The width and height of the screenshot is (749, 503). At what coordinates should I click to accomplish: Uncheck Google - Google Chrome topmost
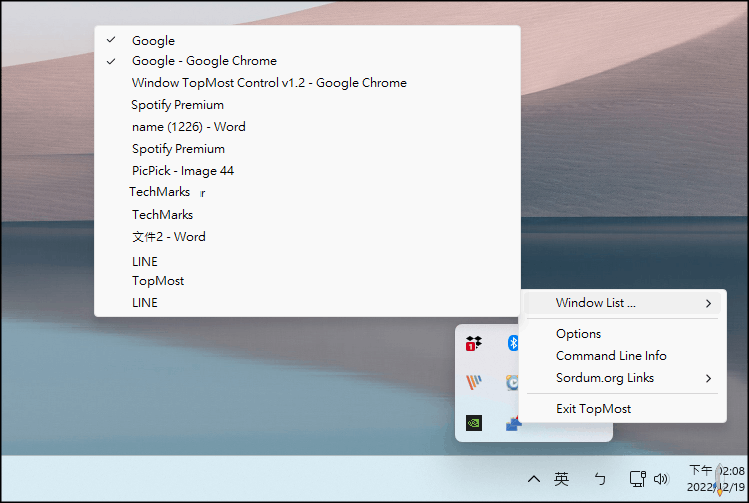pyautogui.click(x=204, y=61)
